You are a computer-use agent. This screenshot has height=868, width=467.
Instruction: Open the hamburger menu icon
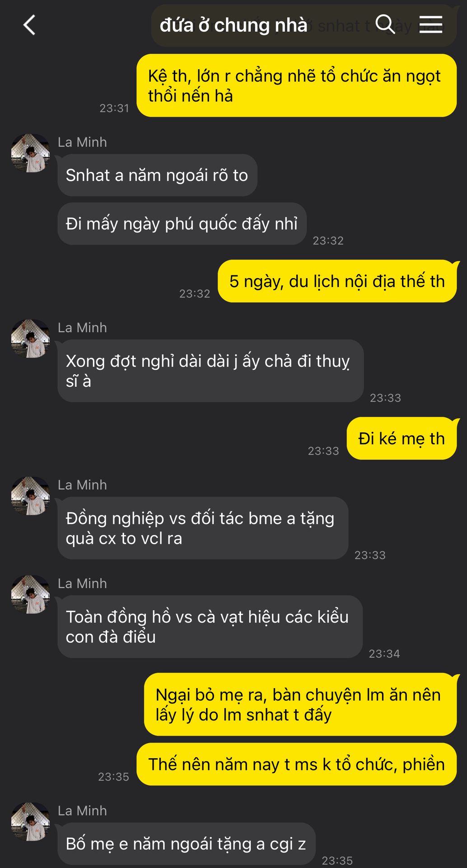coord(431,24)
